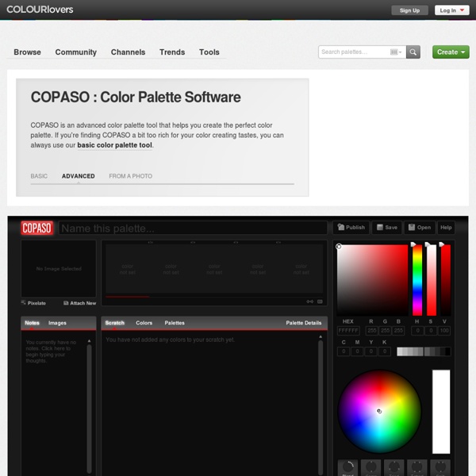Select the Notes tab
The image size is (476, 476).
(32, 323)
